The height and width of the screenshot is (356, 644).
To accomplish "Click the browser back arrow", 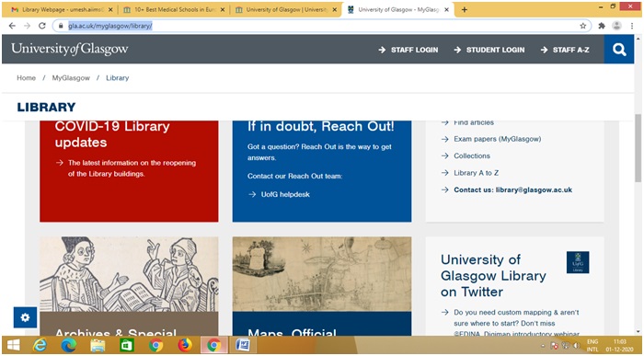I will pyautogui.click(x=12, y=26).
